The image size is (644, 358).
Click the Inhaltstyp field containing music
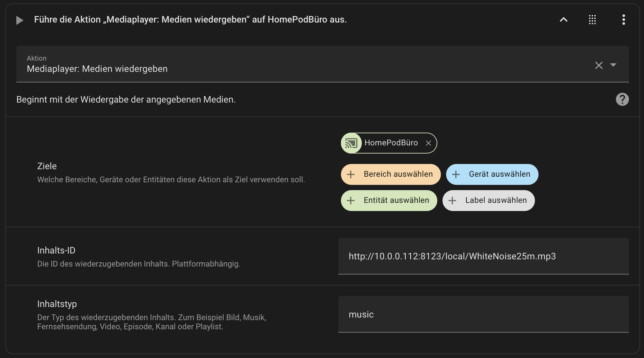[x=484, y=314]
